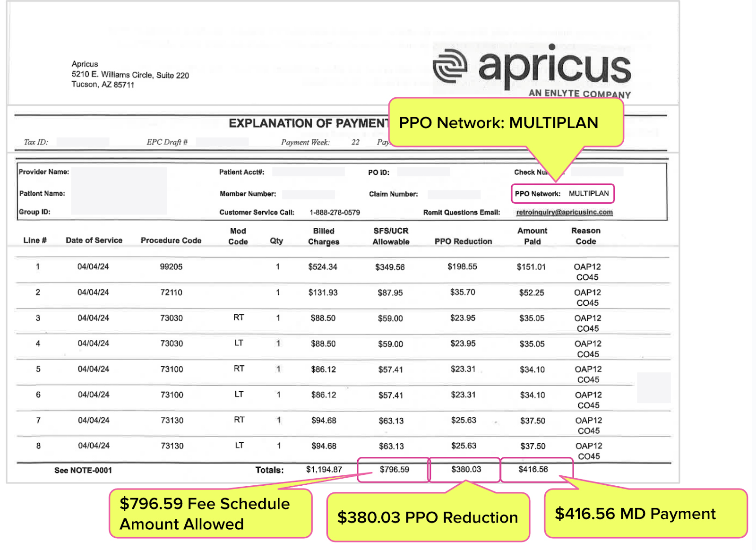Click the retroinquiry@apricusinc.com email link
756x550 pixels.
coord(565,212)
